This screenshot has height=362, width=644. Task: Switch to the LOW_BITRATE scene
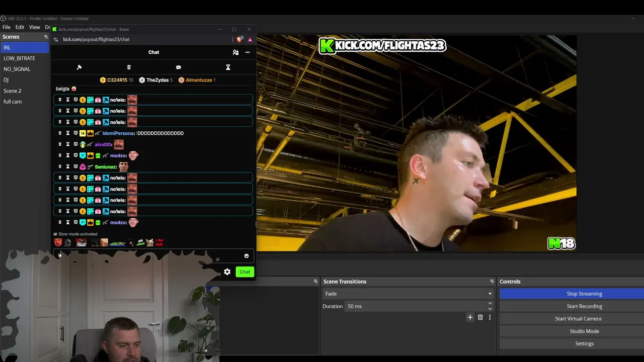[25, 58]
